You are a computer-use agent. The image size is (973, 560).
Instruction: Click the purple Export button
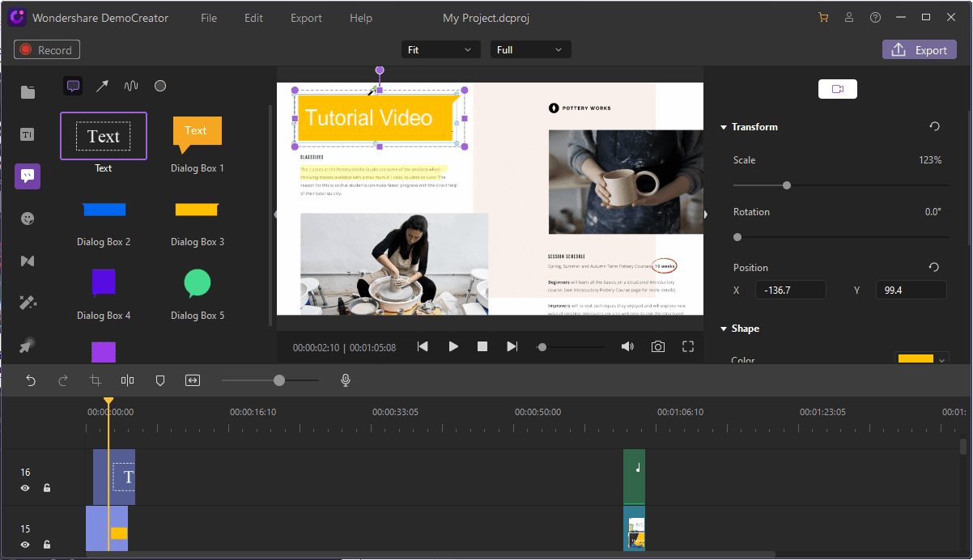[919, 50]
